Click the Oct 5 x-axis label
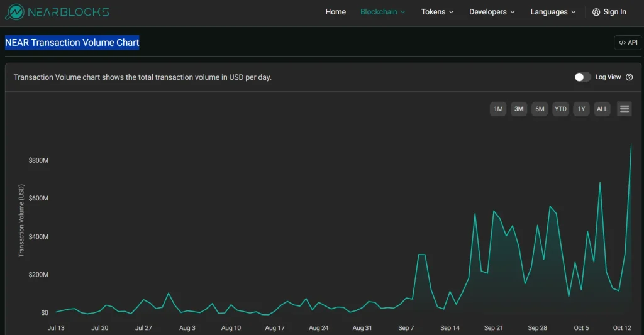Screen dimensions: 644x335 tap(581, 327)
